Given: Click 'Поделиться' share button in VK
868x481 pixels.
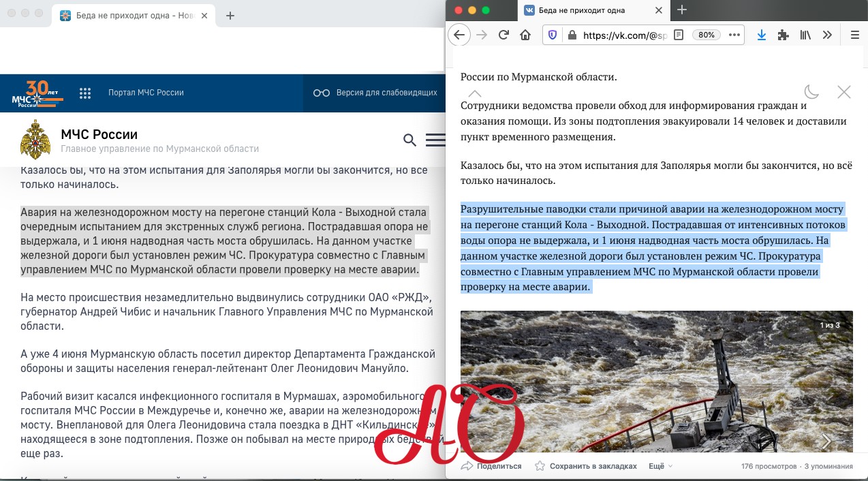Looking at the screenshot, I should (x=491, y=466).
